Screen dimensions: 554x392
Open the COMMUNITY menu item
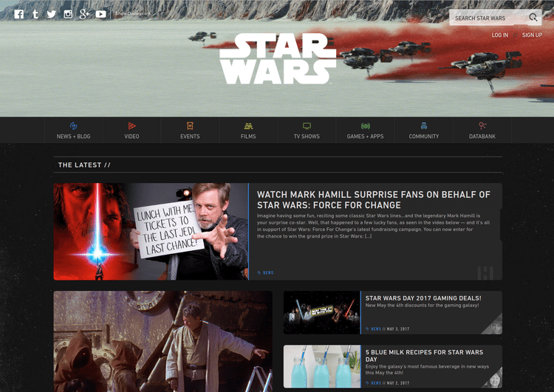point(424,137)
